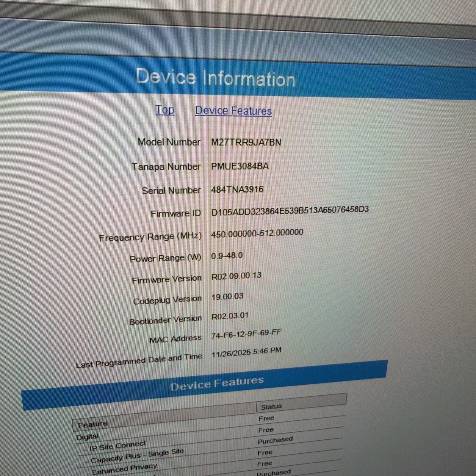The height and width of the screenshot is (476, 476).
Task: Select model value M27TRR9JA7BN
Action: tap(246, 142)
